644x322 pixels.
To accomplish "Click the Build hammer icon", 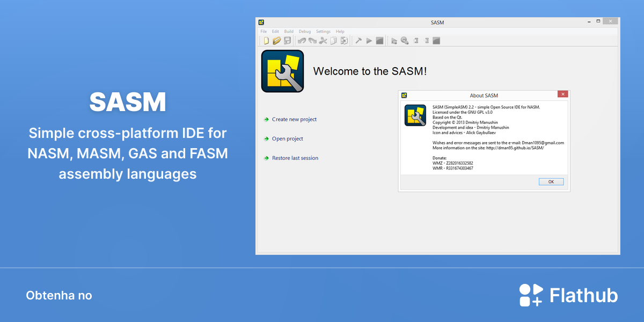I will point(358,40).
